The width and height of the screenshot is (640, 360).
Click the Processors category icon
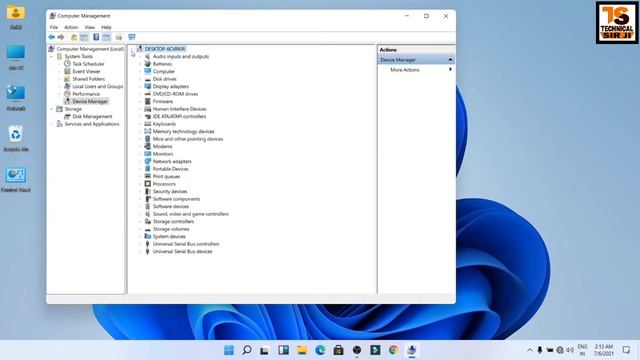(x=148, y=184)
